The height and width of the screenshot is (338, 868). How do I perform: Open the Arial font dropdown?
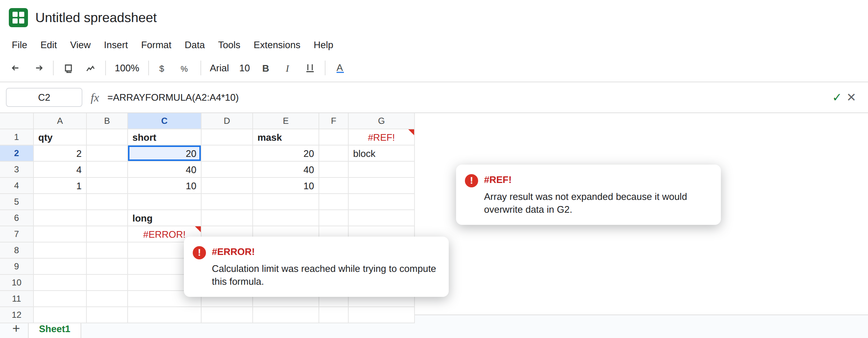219,68
